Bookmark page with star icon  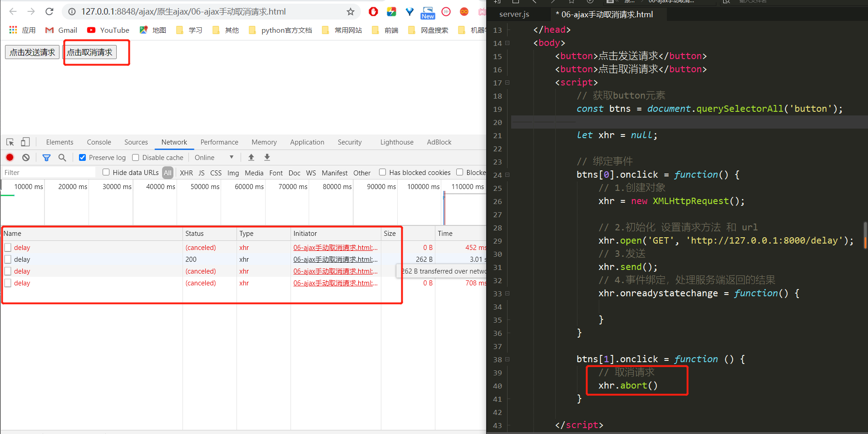point(350,12)
